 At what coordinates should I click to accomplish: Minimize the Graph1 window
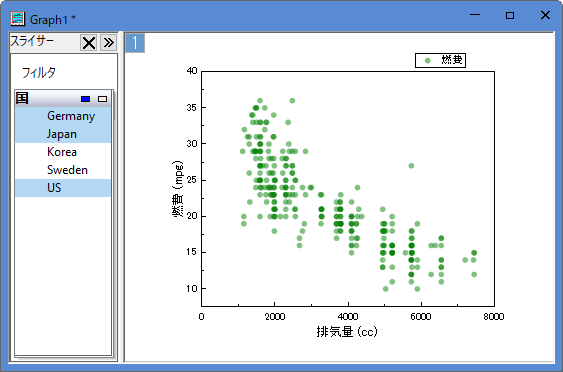(x=475, y=15)
